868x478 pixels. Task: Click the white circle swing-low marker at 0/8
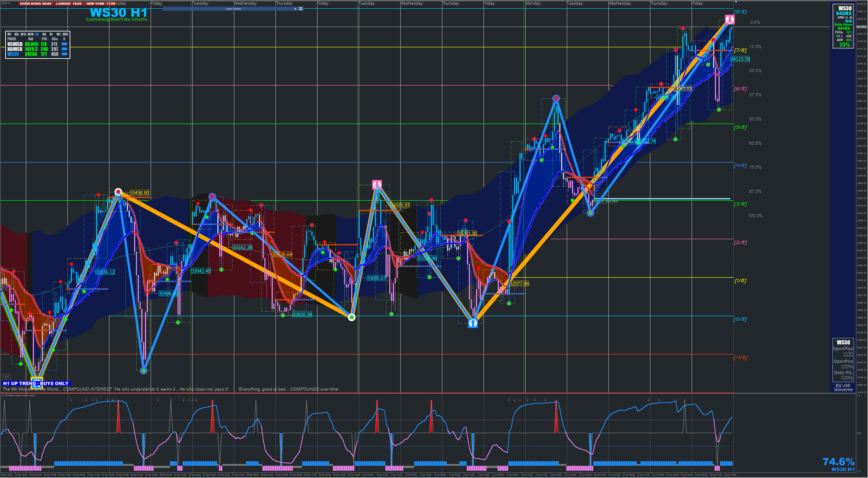point(351,317)
